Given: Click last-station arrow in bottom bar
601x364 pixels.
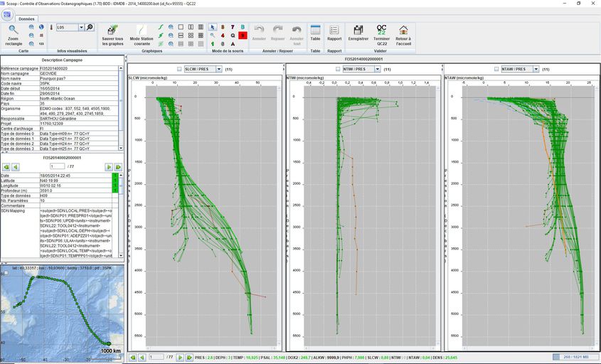Looking at the screenshot, I should (189, 358).
